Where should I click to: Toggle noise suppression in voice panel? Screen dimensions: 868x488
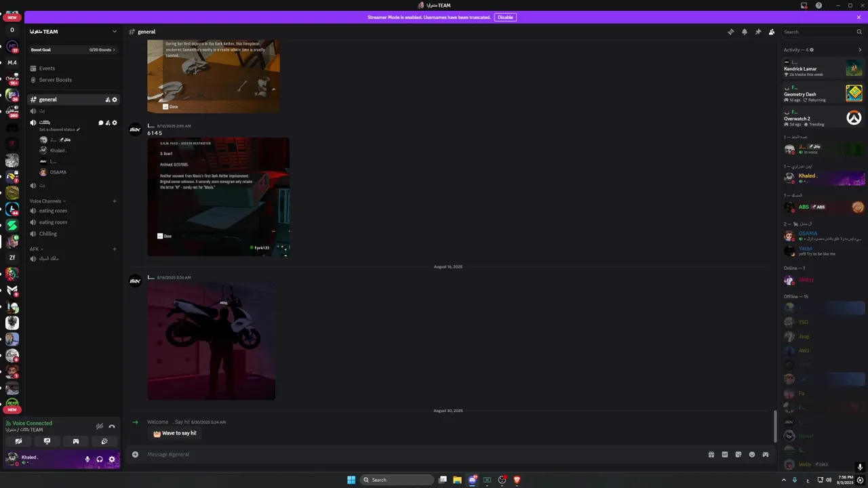100,426
